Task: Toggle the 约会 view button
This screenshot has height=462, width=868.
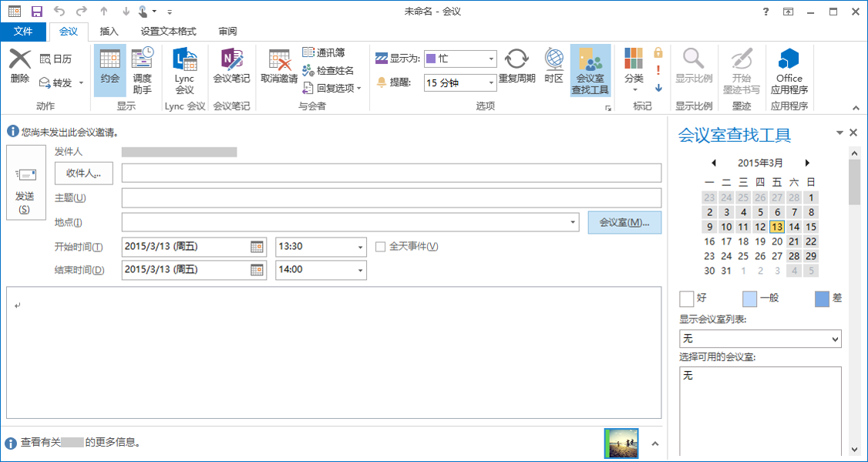Action: (x=109, y=69)
